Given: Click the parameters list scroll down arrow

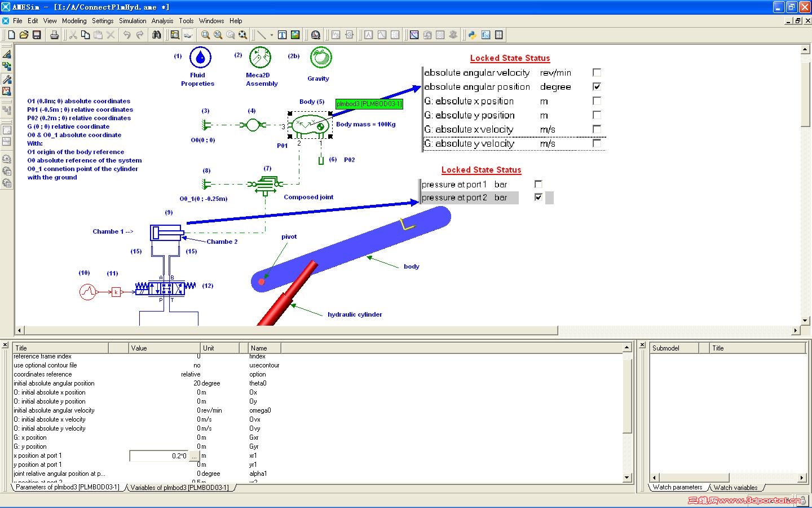Looking at the screenshot, I should pyautogui.click(x=627, y=478).
